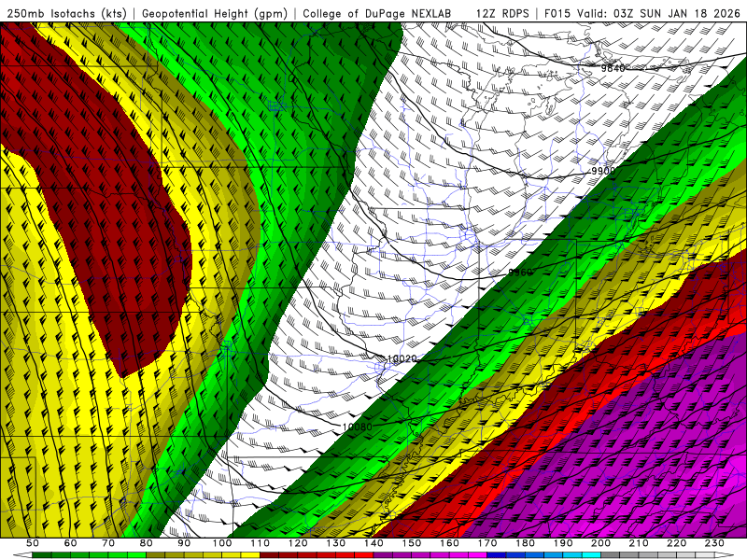Click the 110 value on the color scale
The width and height of the screenshot is (747, 560).
click(261, 543)
